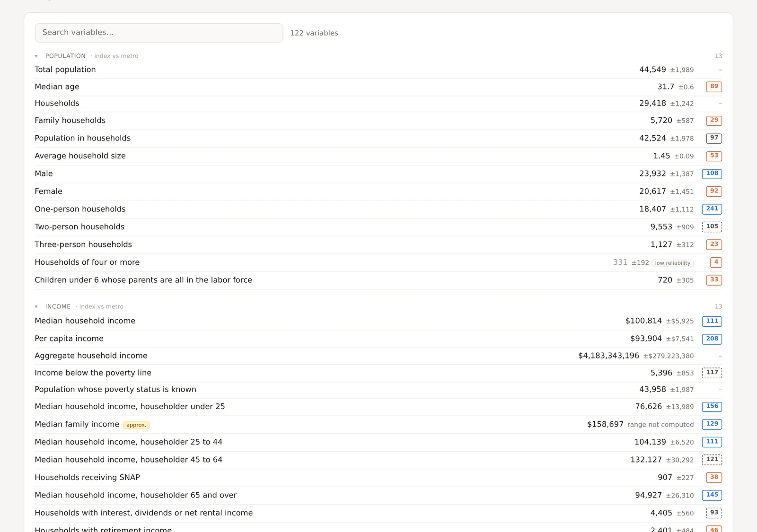Click the INCOME section header label

(58, 306)
